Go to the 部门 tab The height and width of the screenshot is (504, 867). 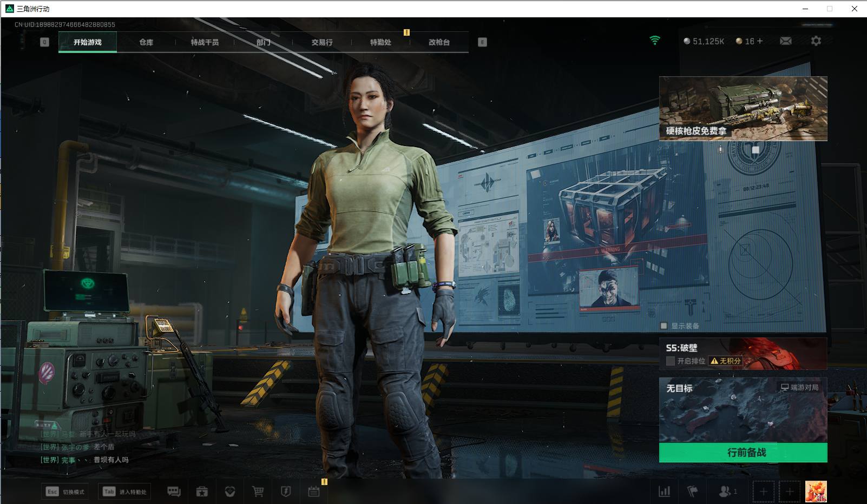tap(264, 42)
